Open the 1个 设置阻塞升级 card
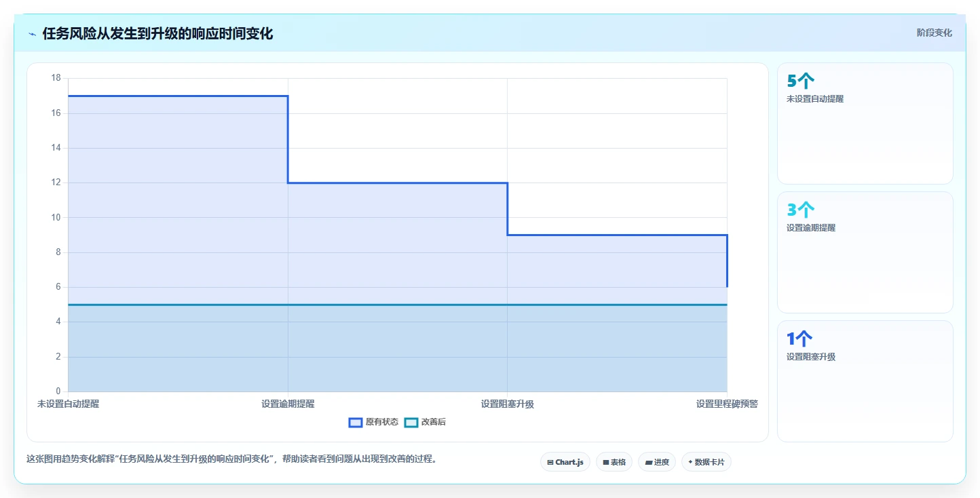Screen dimensions: 980x498 click(865, 381)
